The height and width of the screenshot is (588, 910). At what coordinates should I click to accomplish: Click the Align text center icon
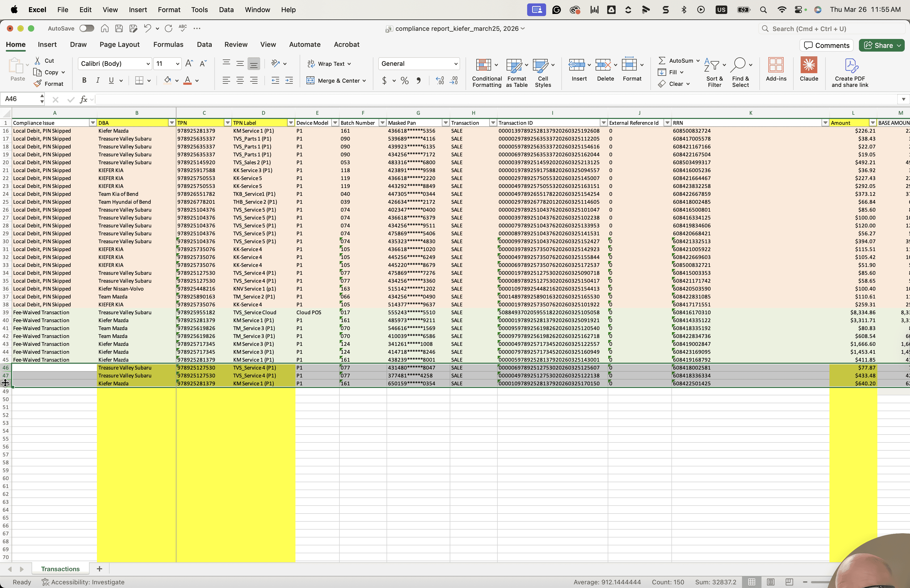(240, 81)
